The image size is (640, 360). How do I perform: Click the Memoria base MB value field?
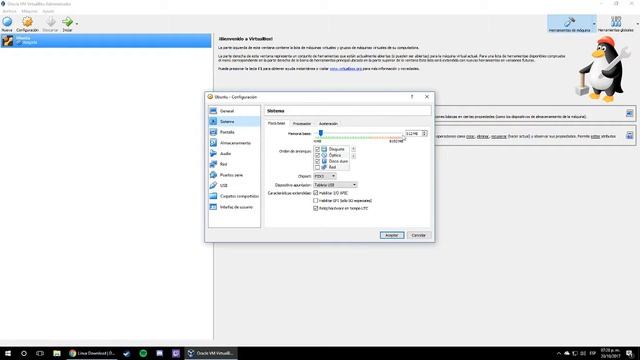[x=413, y=133]
